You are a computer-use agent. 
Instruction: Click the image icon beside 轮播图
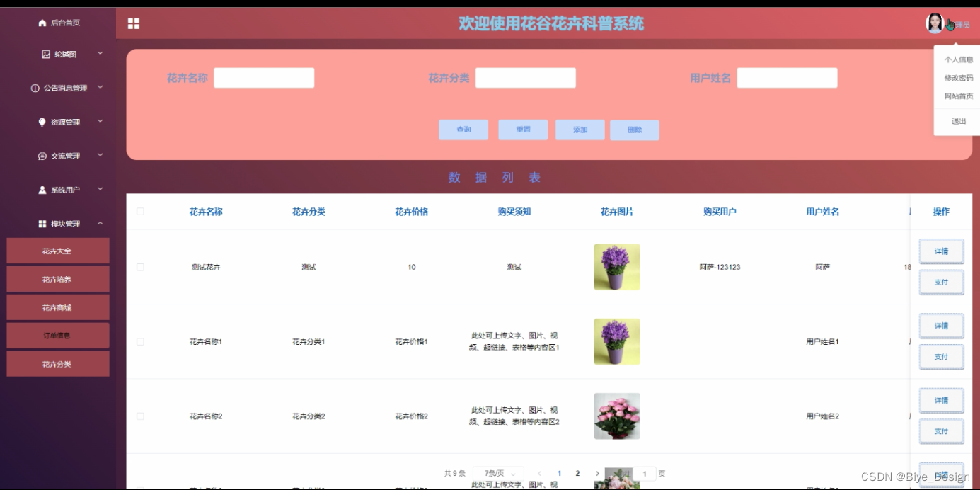click(46, 54)
